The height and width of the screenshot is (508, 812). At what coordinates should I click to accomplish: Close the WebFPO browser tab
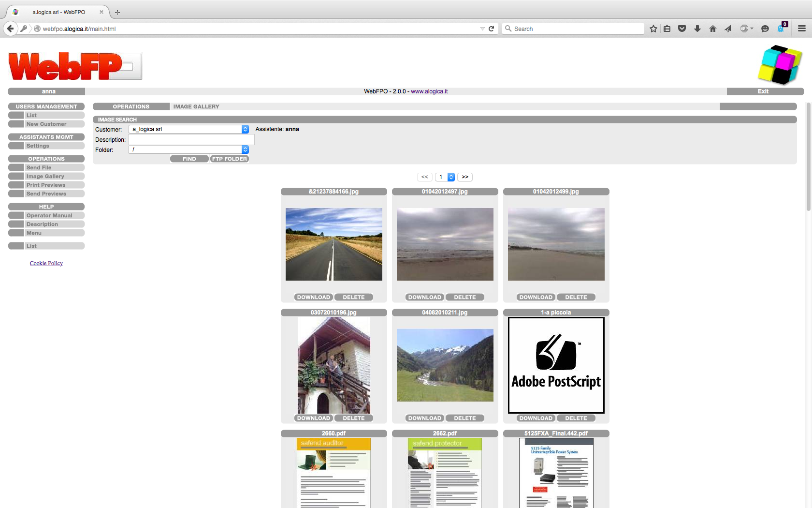pyautogui.click(x=101, y=12)
